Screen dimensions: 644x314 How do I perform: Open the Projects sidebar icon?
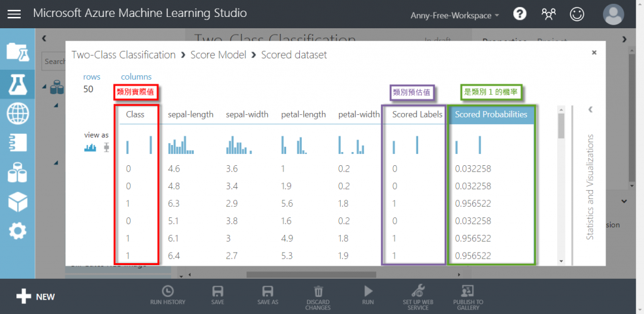pos(18,51)
